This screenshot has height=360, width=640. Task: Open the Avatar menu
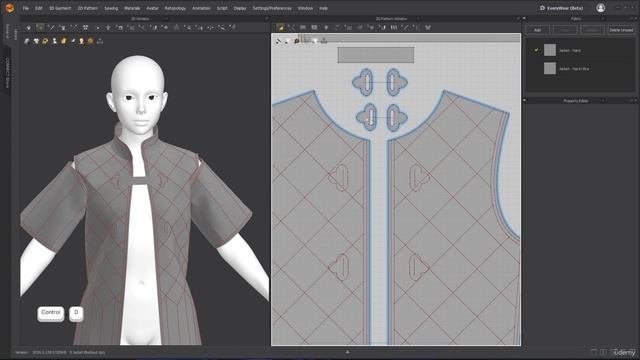[152, 8]
